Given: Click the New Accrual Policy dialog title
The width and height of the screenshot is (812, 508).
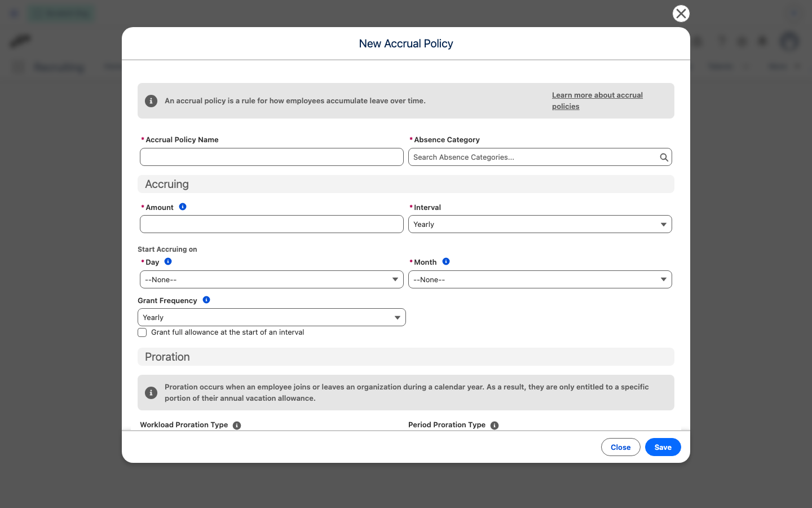Looking at the screenshot, I should [x=406, y=43].
